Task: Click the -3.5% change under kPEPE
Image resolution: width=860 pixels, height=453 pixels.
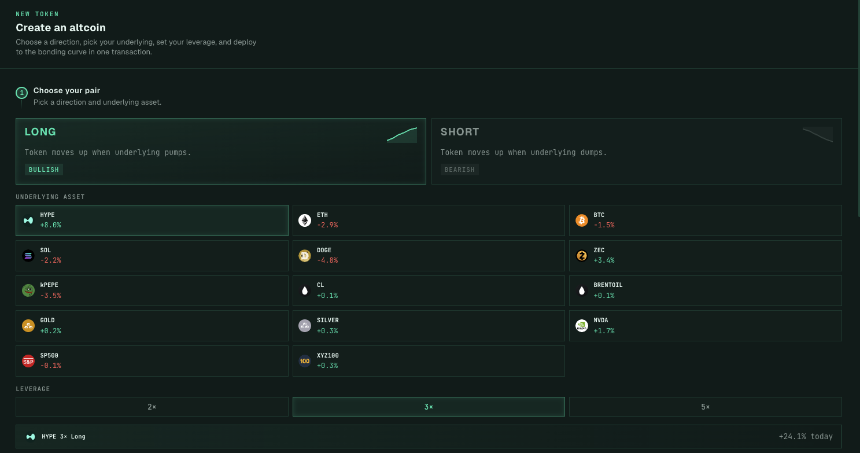Action: (x=50, y=296)
